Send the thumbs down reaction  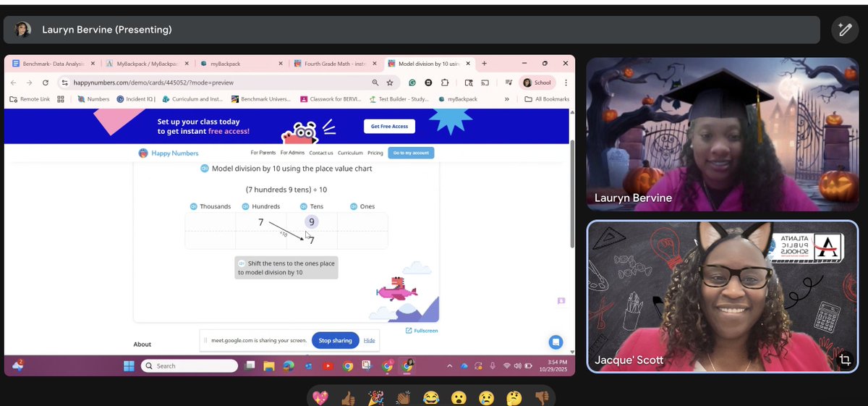(x=542, y=397)
